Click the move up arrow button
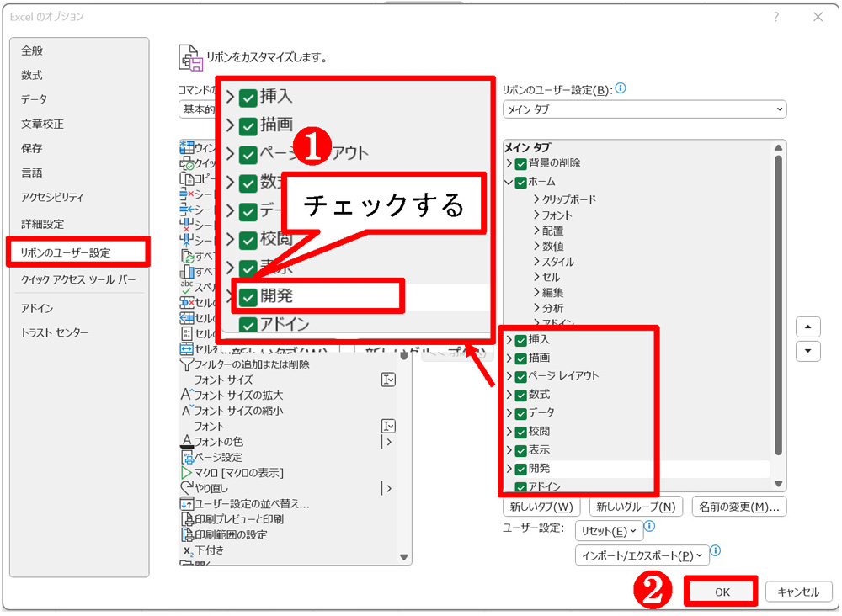The width and height of the screenshot is (842, 616). point(808,327)
